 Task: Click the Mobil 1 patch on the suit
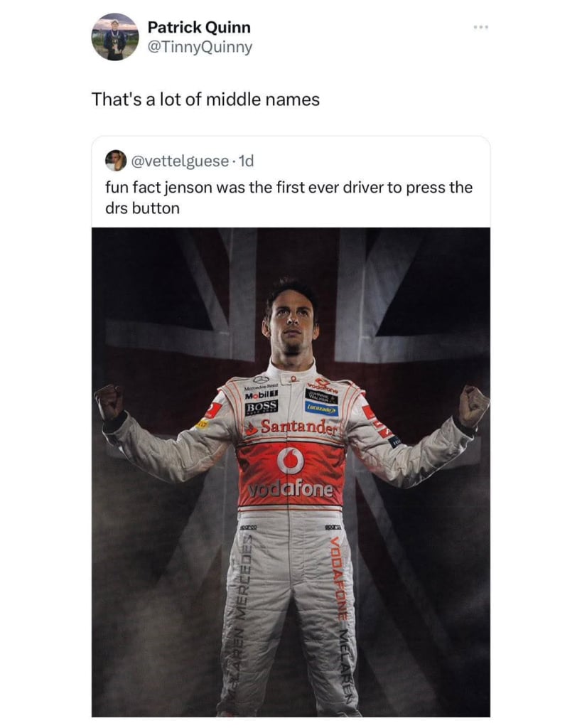(262, 395)
